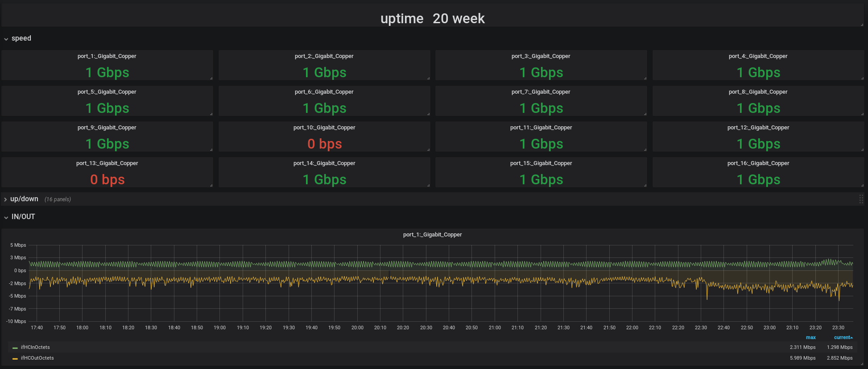
Task: Click the uptime panel resize corner handle
Action: (862, 25)
